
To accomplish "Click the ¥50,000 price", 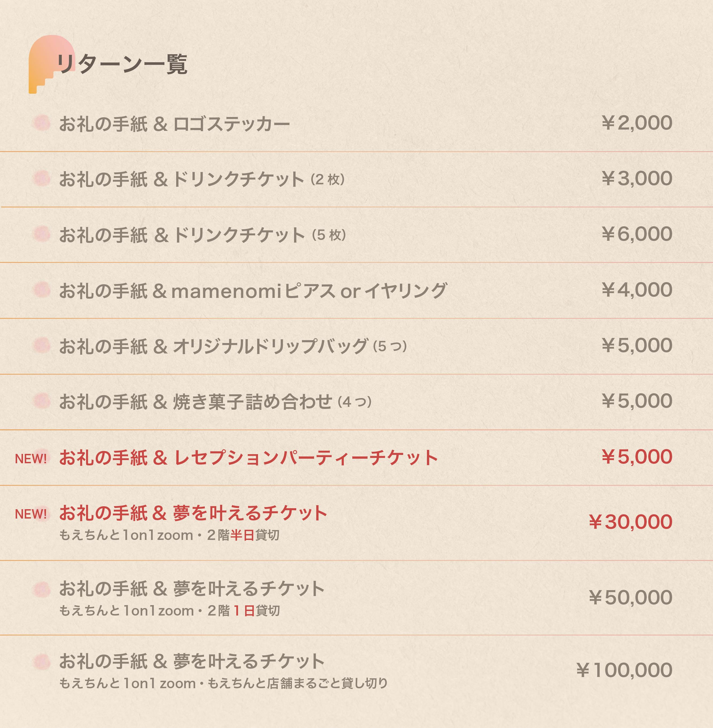I will 630,597.
